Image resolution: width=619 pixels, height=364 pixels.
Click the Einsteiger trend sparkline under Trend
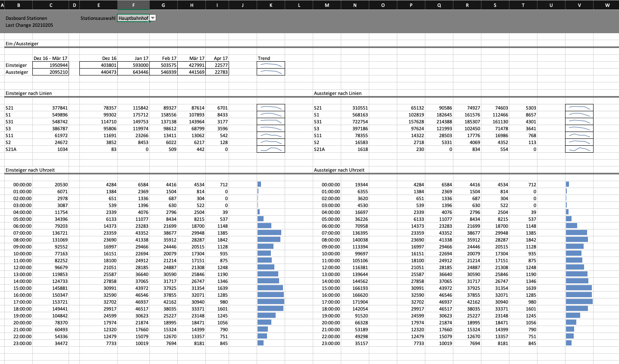pyautogui.click(x=270, y=65)
